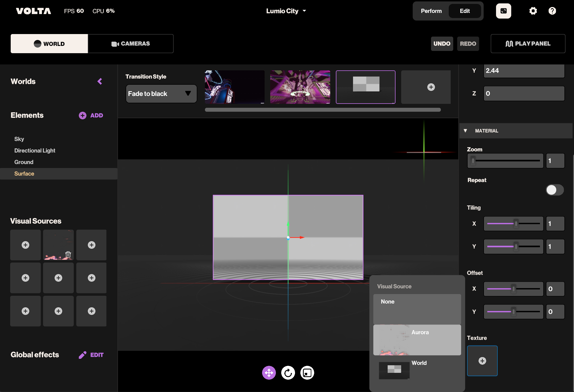Viewport: 574px width, 392px height.
Task: Switch to Edit mode
Action: pyautogui.click(x=464, y=11)
